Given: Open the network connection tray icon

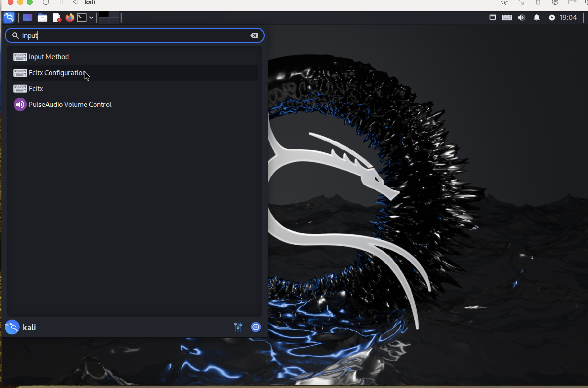Looking at the screenshot, I should pyautogui.click(x=492, y=18).
